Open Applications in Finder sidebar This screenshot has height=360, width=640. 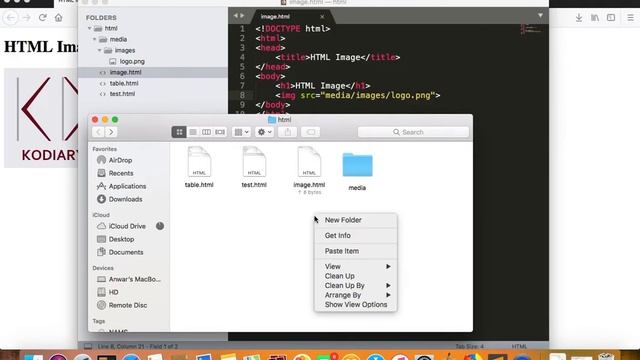click(x=121, y=186)
